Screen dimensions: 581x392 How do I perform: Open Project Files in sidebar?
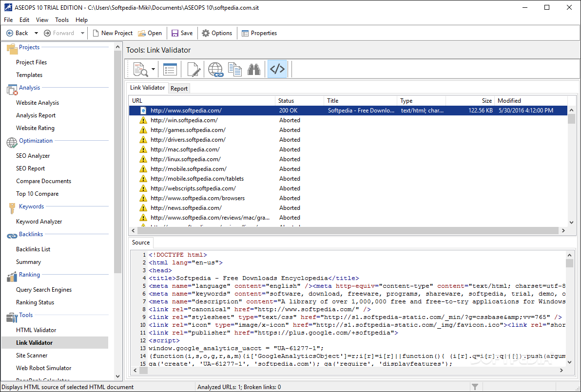tap(32, 62)
